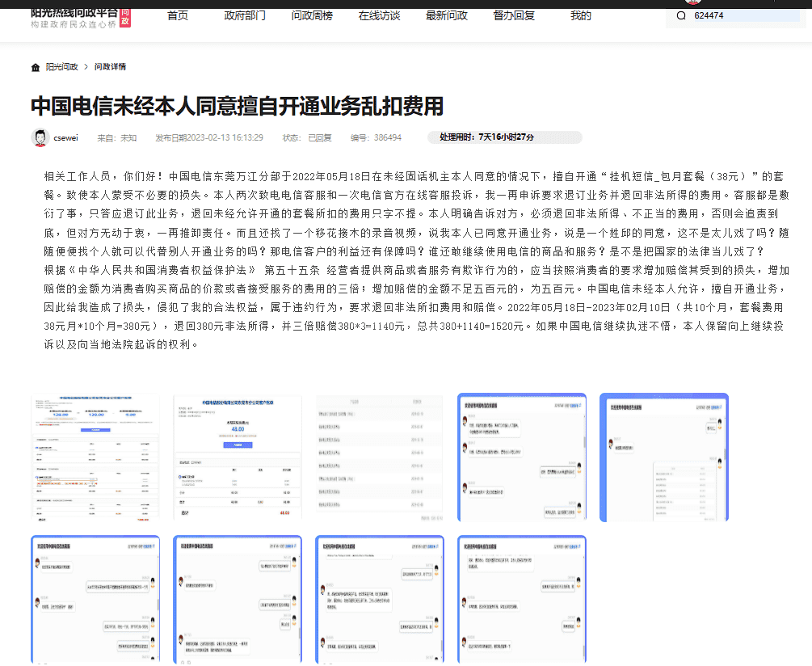Click the username csewei
This screenshot has width=812, height=666.
[65, 137]
